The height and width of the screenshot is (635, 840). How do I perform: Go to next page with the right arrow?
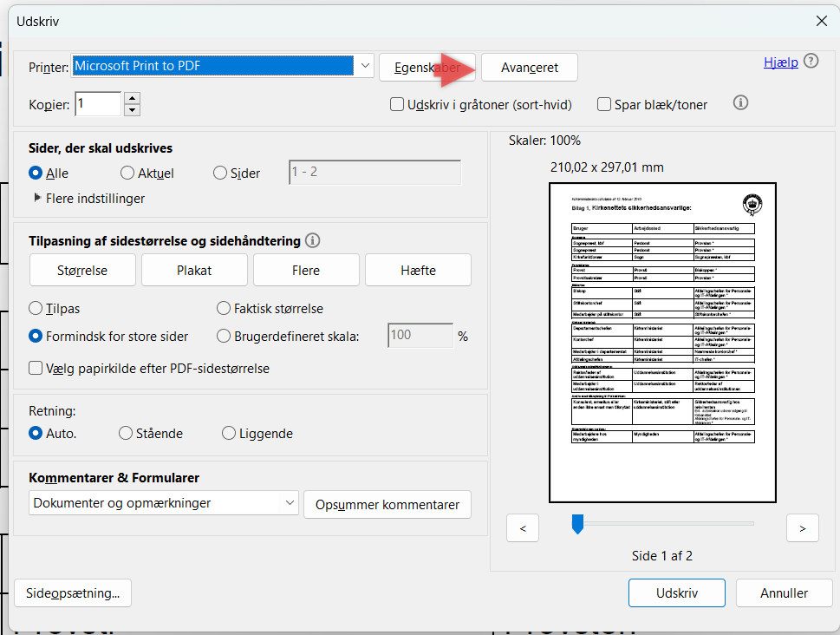point(802,527)
